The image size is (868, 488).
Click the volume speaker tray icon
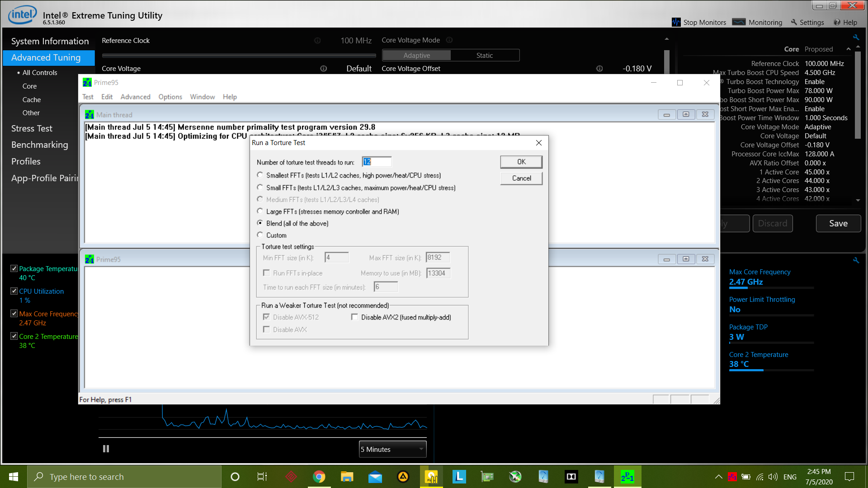(773, 477)
